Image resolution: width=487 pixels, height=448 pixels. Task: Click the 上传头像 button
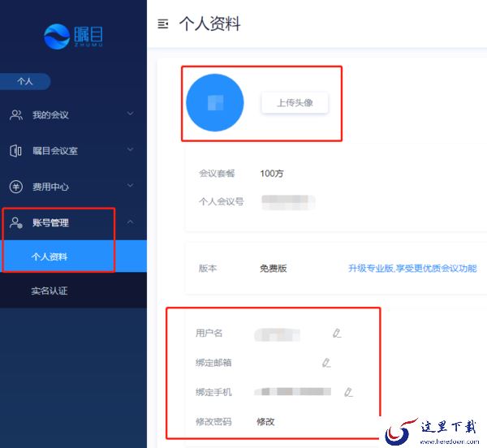click(295, 103)
